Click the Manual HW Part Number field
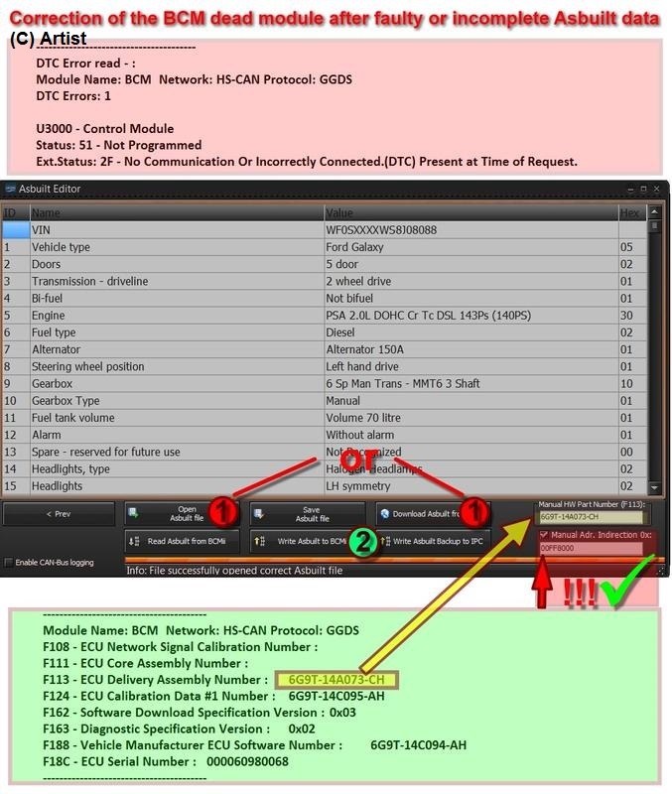 (591, 517)
